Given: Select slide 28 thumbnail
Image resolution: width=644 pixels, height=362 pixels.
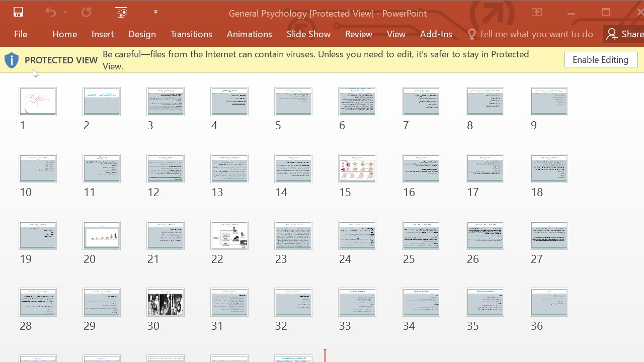Looking at the screenshot, I should [38, 302].
